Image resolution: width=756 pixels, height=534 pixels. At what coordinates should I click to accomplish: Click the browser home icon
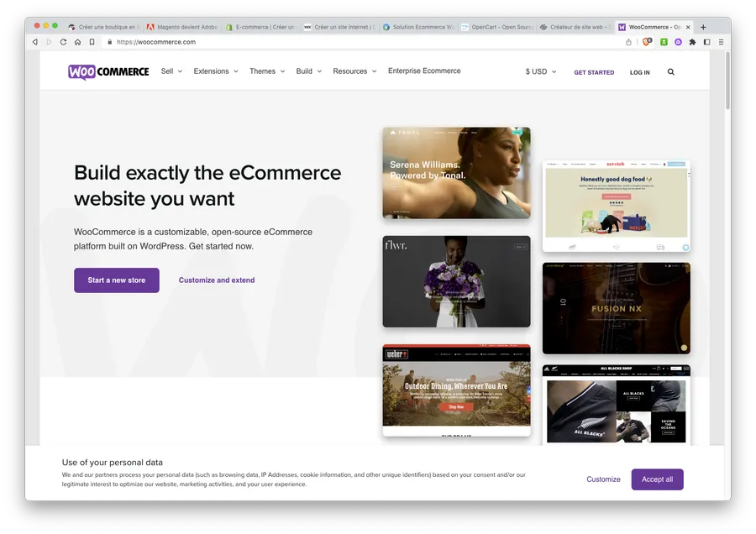[x=77, y=42]
